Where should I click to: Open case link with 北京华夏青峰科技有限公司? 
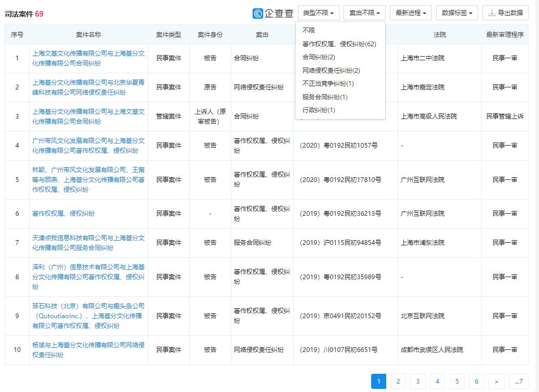[88, 87]
